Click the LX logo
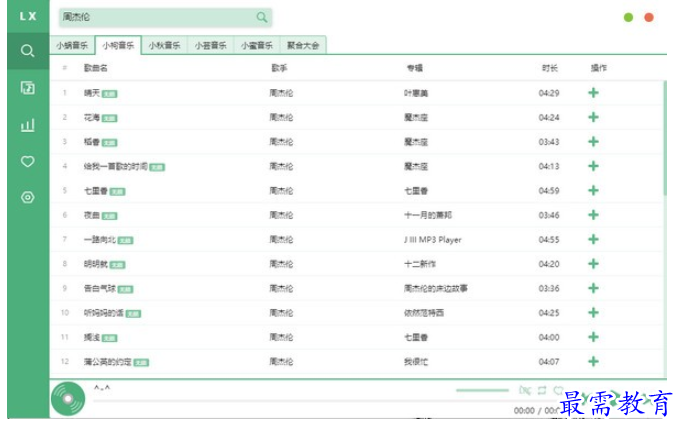The width and height of the screenshot is (681, 435). tap(28, 16)
